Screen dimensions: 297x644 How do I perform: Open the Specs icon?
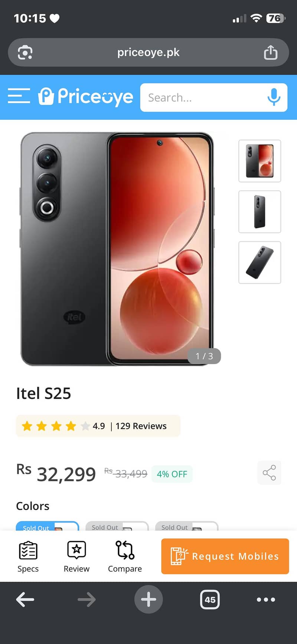[28, 557]
